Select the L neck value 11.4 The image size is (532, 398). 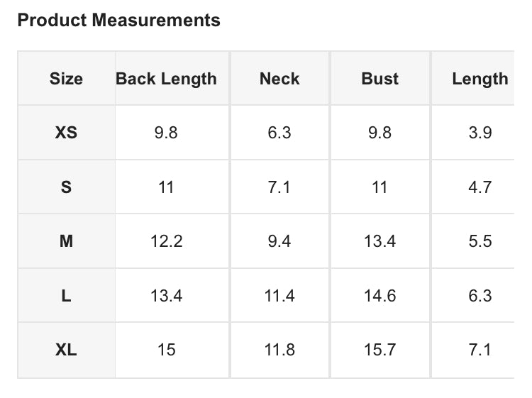pyautogui.click(x=279, y=296)
